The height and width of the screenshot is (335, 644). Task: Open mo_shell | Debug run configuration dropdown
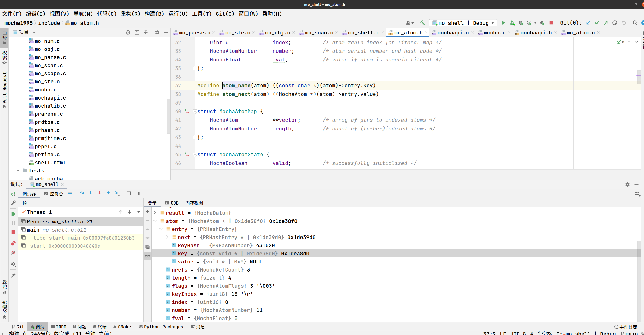[x=463, y=23]
